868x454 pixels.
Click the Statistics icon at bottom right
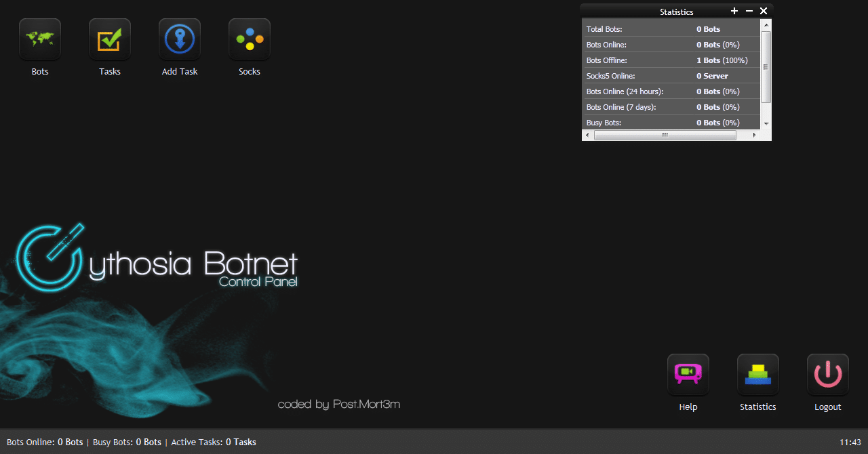[x=758, y=375]
